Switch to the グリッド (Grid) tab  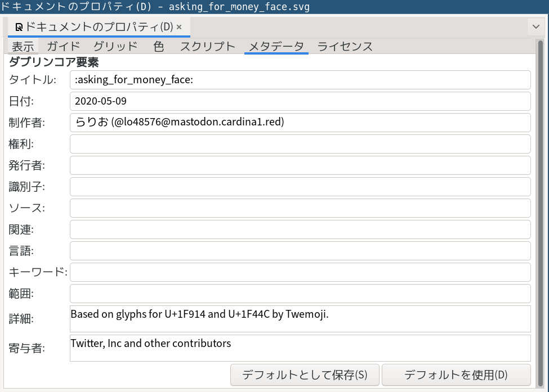[x=115, y=47]
